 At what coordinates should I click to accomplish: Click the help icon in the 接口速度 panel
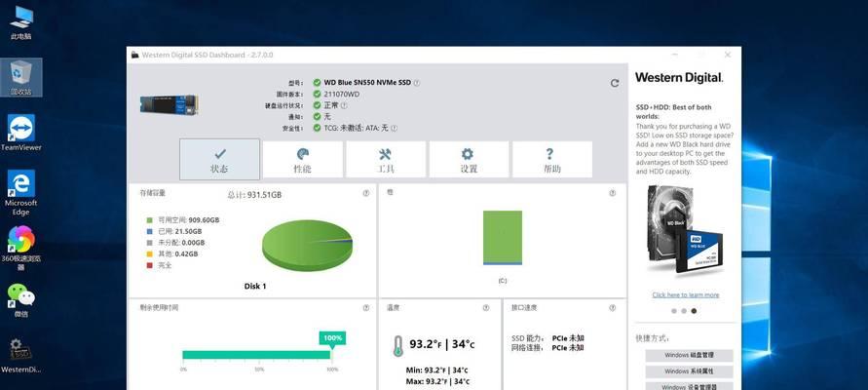click(612, 307)
